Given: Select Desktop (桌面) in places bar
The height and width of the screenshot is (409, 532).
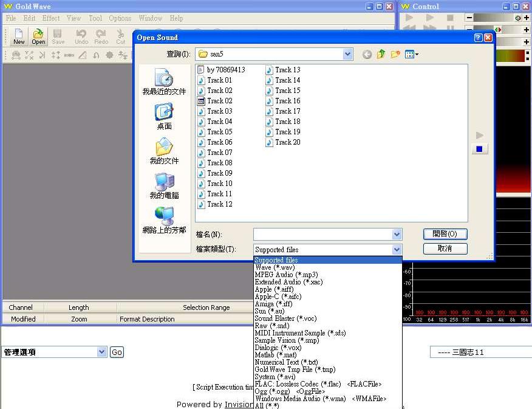Looking at the screenshot, I should 164,117.
